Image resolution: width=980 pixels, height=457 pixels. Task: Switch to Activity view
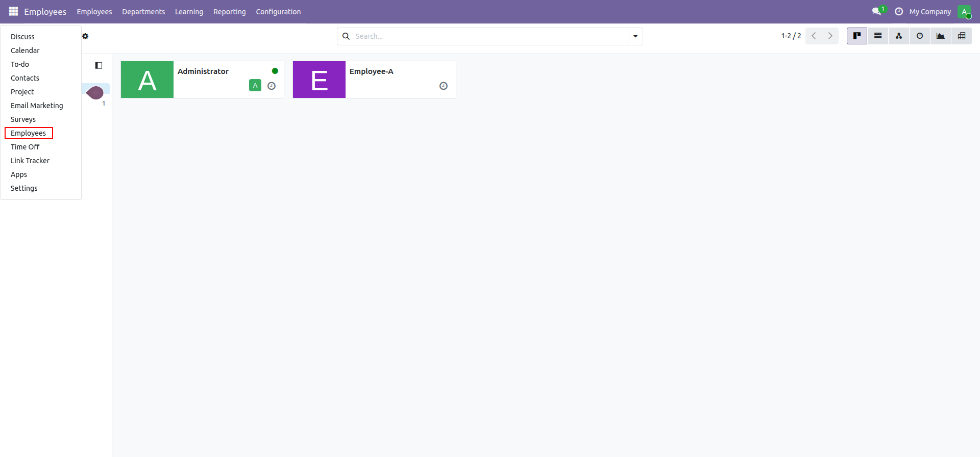coord(920,36)
